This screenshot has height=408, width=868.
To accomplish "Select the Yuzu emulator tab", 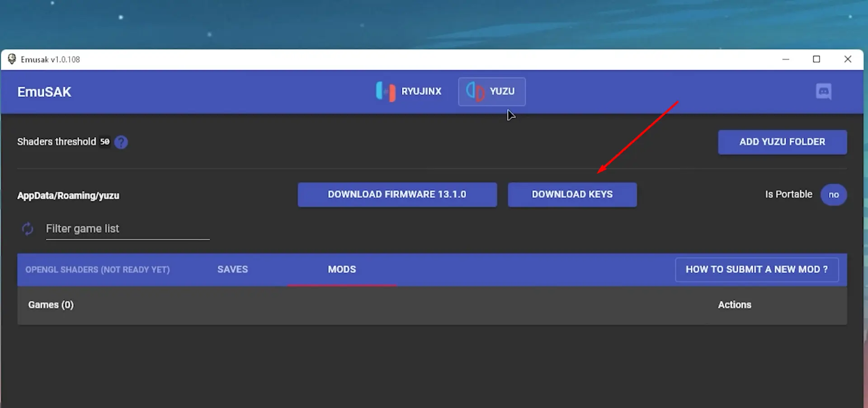I will click(492, 92).
